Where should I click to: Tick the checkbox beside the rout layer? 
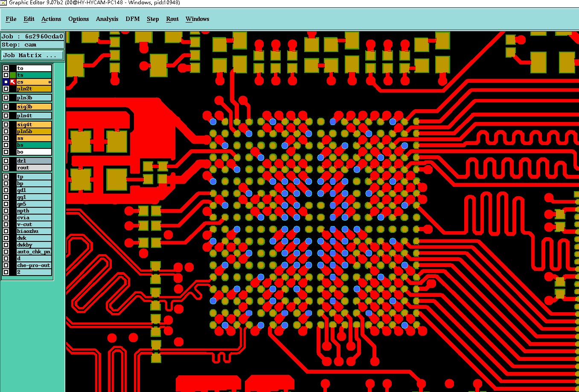[x=6, y=168]
